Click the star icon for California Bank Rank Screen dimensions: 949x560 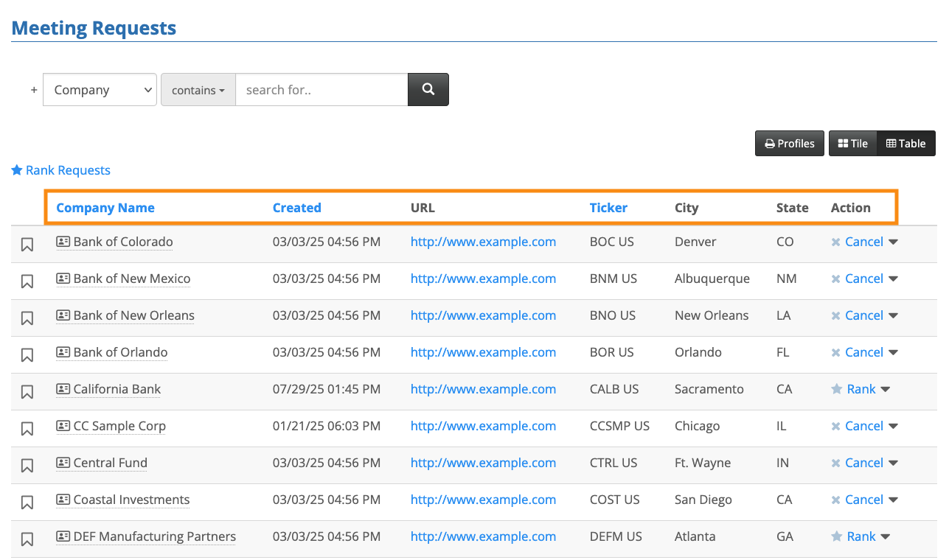(x=836, y=389)
